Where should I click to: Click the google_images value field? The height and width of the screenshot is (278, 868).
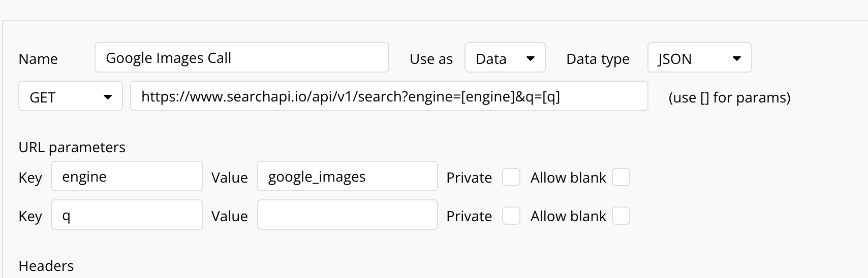(347, 177)
